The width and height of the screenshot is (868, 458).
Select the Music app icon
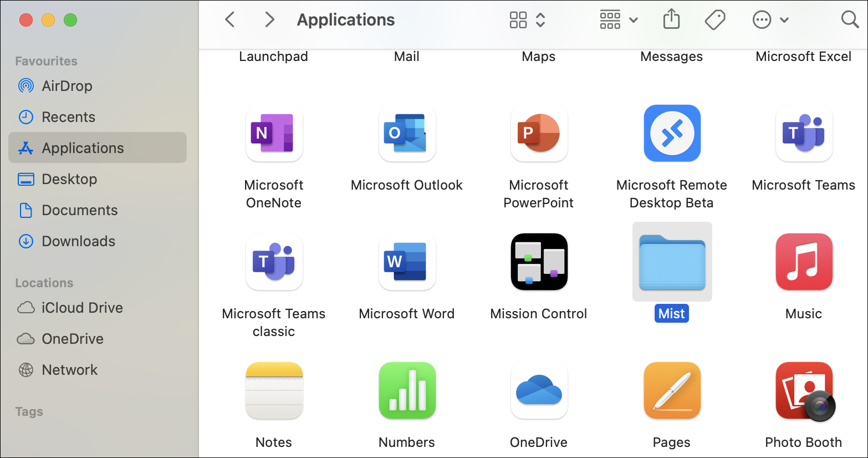[804, 262]
